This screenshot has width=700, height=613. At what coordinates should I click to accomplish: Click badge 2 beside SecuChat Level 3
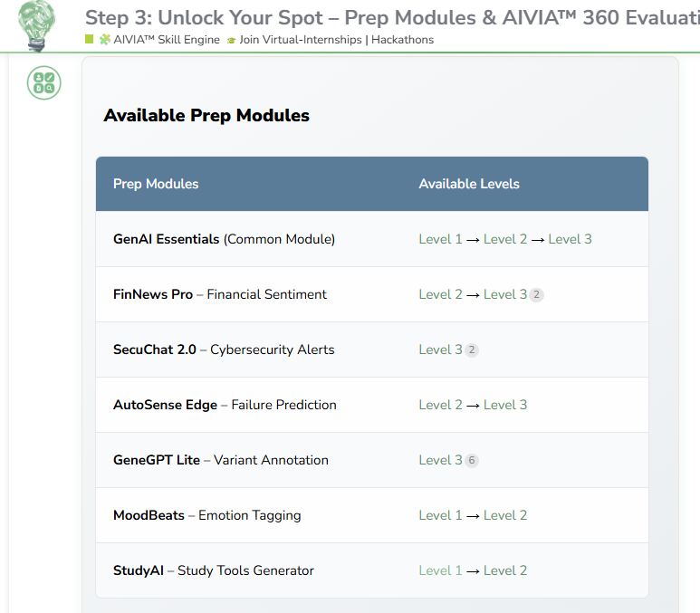pos(472,350)
